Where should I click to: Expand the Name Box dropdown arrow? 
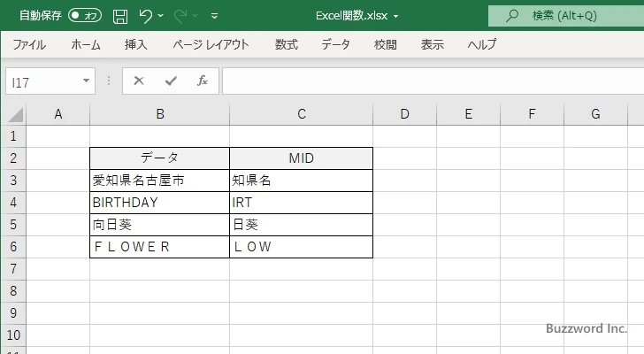click(86, 81)
